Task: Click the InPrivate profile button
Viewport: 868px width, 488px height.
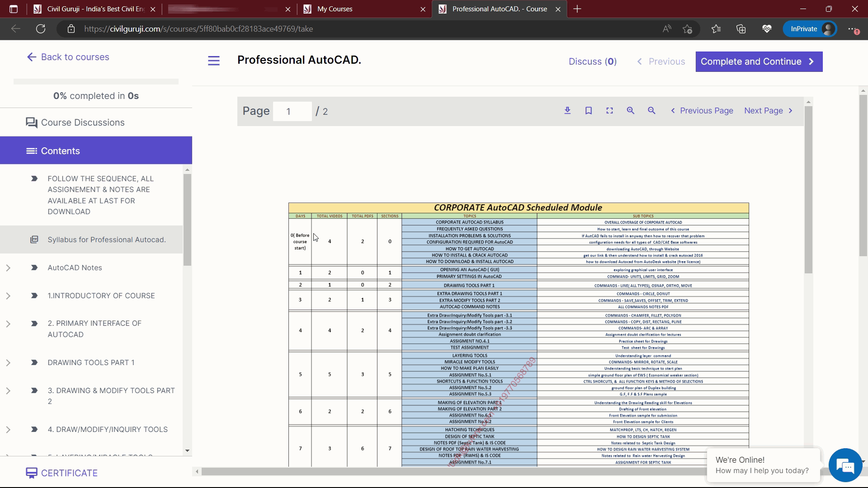Action: tap(810, 29)
